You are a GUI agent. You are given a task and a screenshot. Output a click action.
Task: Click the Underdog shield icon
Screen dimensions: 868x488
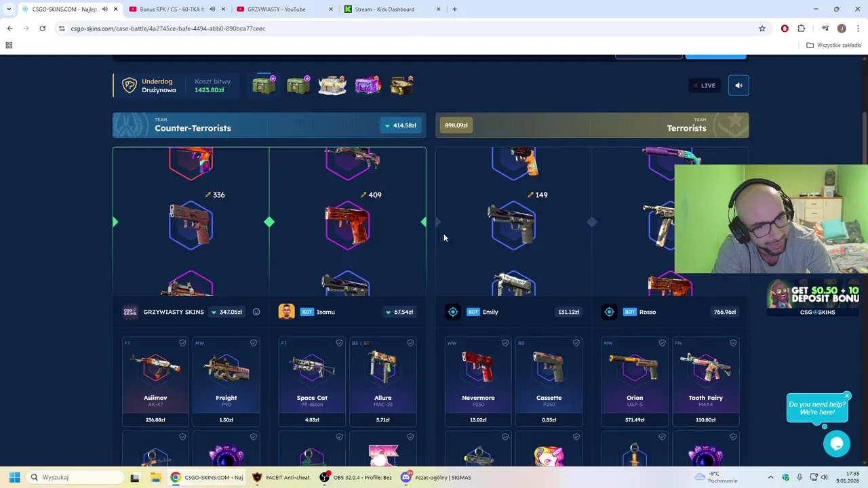click(x=129, y=85)
